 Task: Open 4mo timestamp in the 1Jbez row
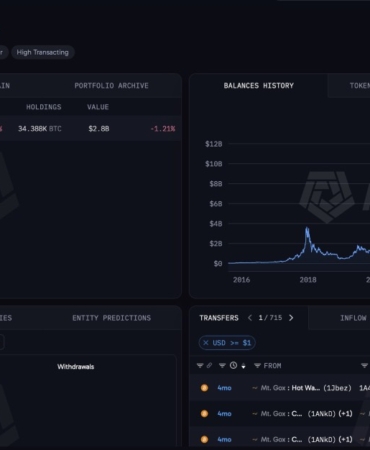coord(224,388)
